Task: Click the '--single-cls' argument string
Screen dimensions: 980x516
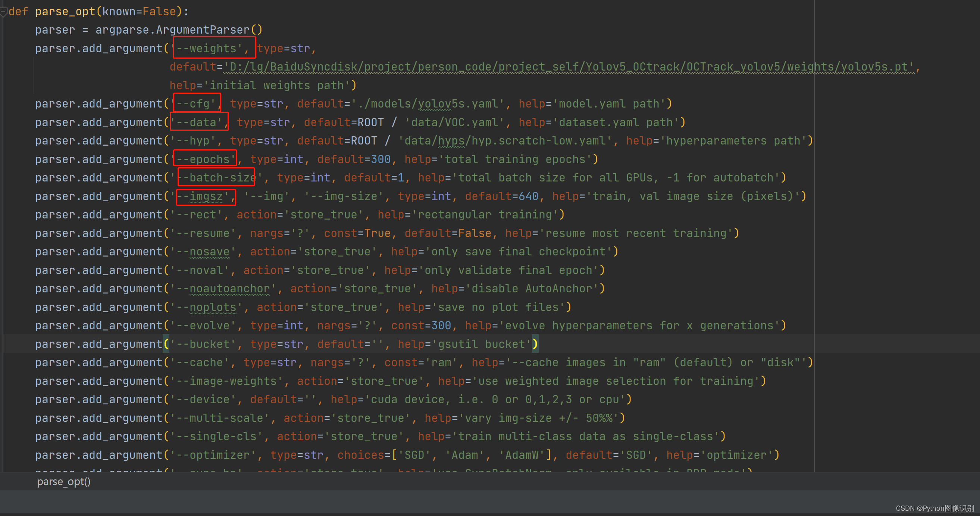Action: pyautogui.click(x=216, y=436)
